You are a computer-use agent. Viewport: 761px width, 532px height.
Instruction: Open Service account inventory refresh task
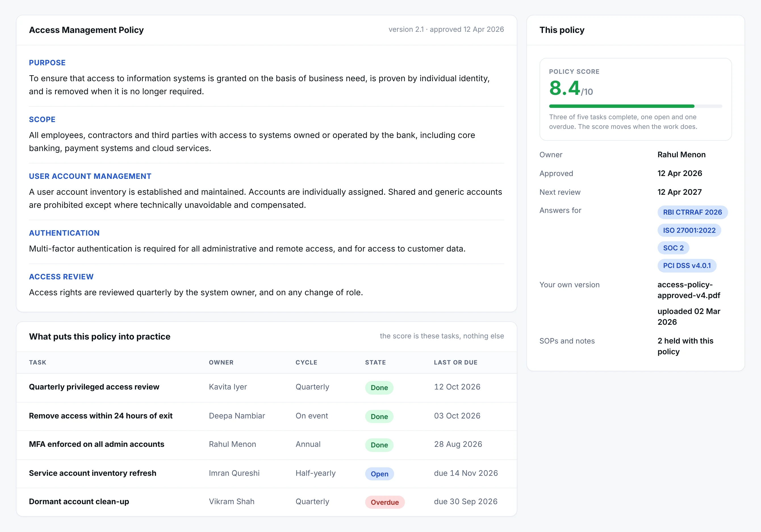(x=93, y=473)
